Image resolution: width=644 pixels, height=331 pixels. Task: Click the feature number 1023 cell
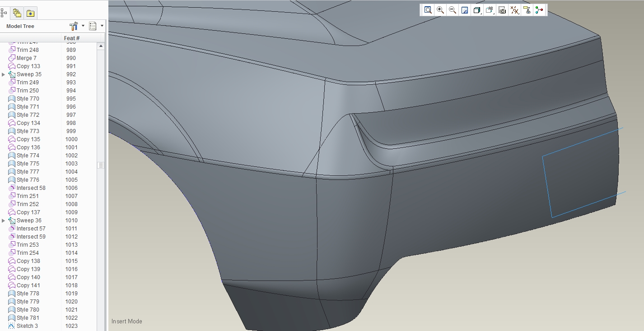pos(71,326)
